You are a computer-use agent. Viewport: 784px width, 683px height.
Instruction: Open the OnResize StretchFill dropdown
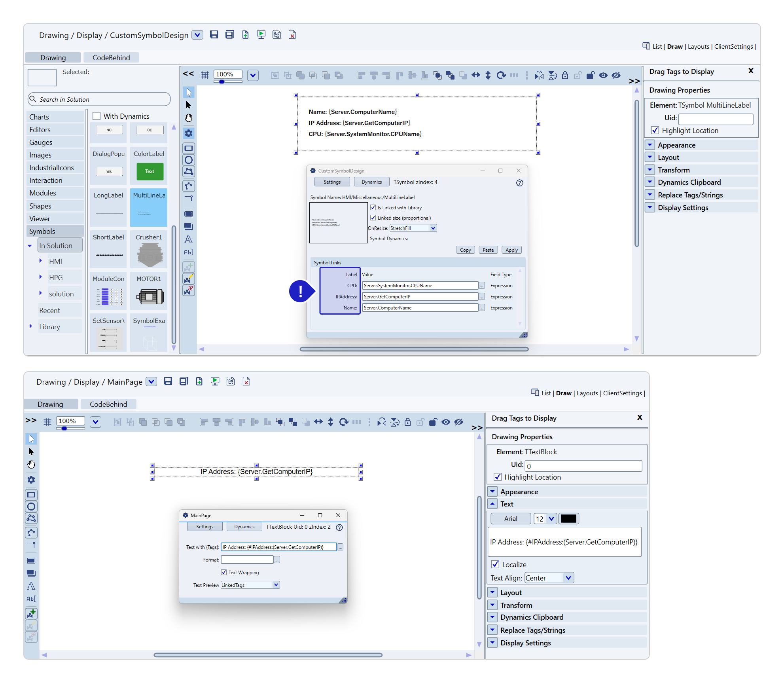pos(433,228)
